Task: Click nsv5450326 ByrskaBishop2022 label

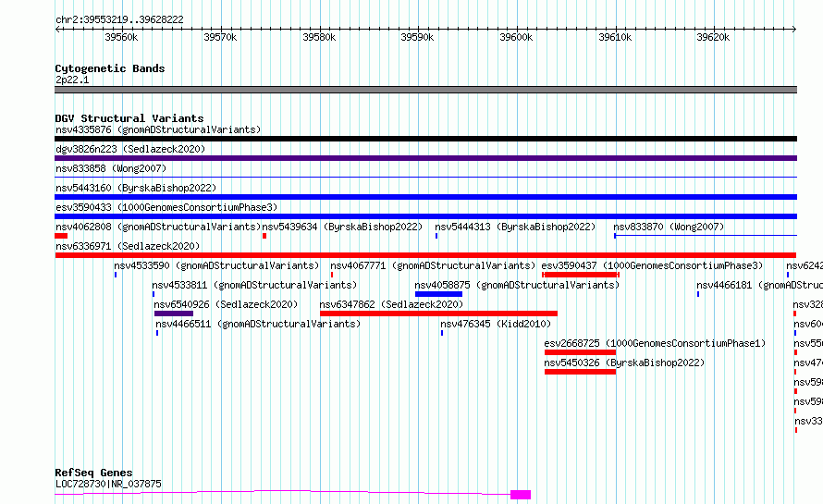Action: pos(624,363)
